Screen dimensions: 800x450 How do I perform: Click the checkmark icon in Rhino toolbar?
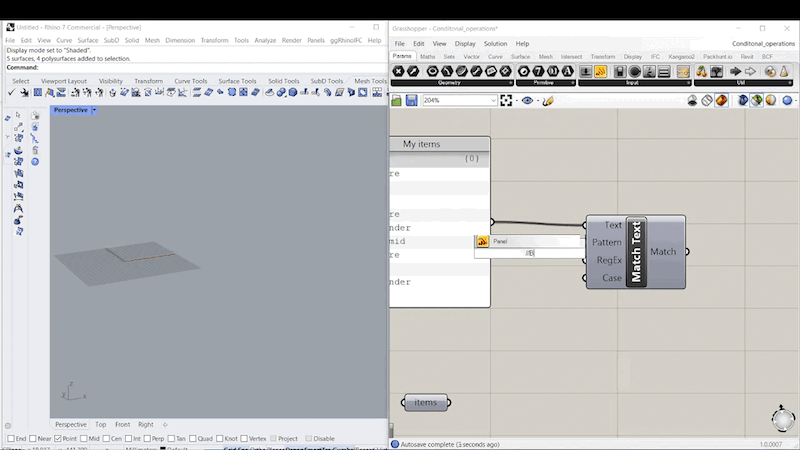coord(11,92)
